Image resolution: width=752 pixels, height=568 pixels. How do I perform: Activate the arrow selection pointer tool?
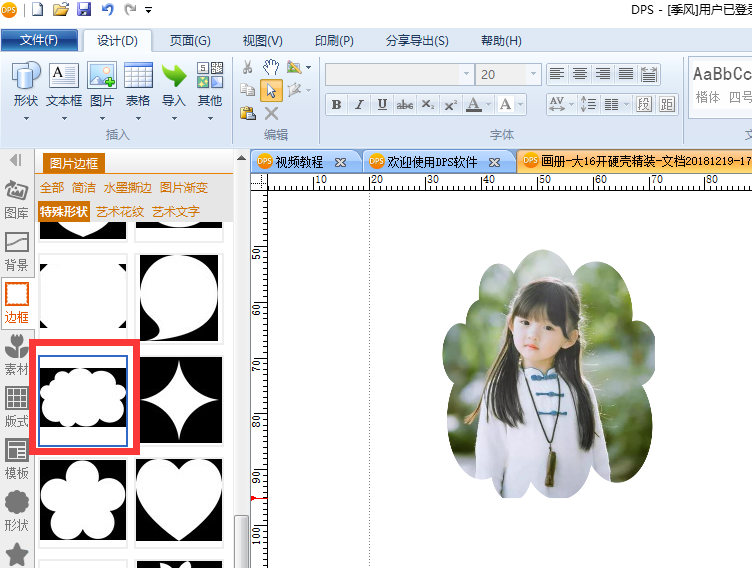click(271, 90)
